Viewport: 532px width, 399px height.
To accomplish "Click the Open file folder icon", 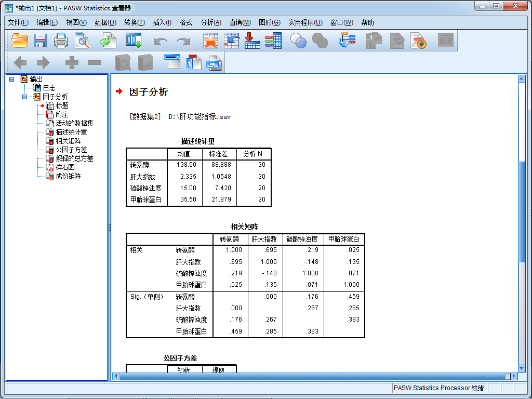I will [x=19, y=41].
